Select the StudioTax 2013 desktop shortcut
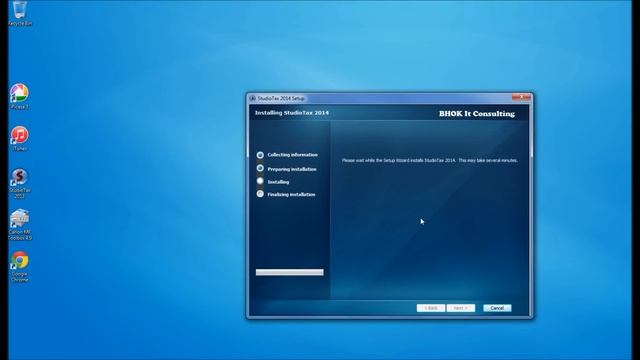This screenshot has height=360, width=640. coord(19,183)
